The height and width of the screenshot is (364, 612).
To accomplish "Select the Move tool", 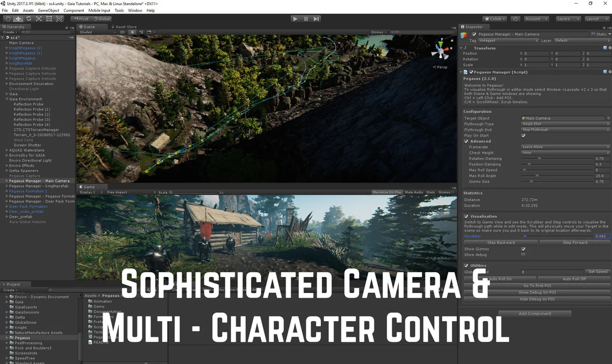I will 18,18.
